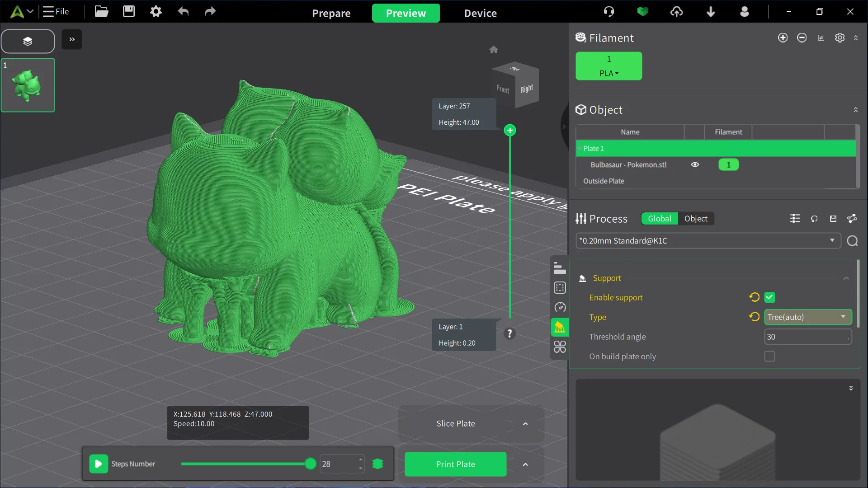Play the steps animation
This screenshot has height=488, width=868.
99,464
